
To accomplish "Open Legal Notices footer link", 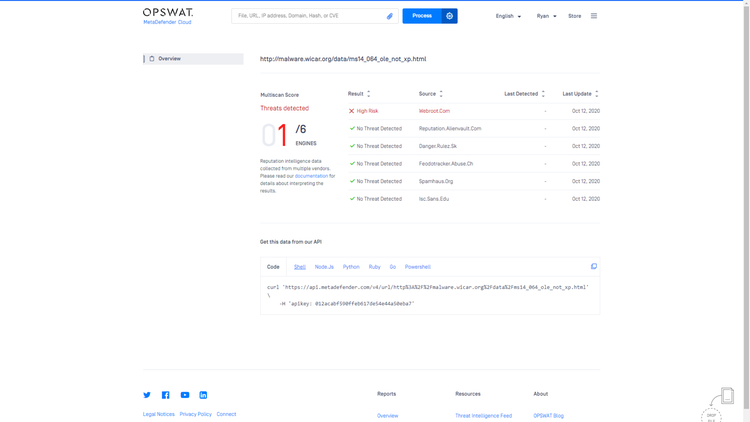I will coord(158,414).
